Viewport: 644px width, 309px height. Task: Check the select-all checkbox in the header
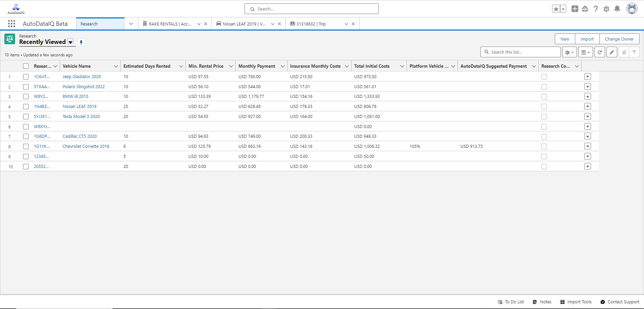click(x=26, y=66)
